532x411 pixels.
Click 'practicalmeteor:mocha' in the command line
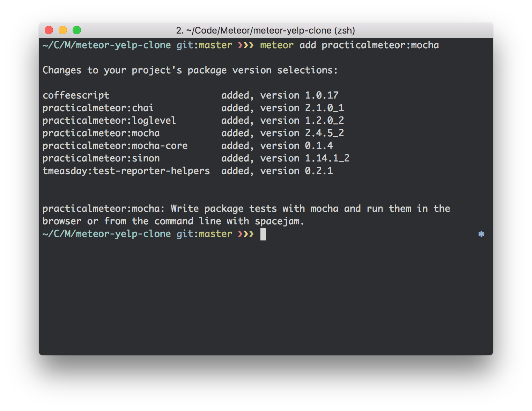point(380,45)
